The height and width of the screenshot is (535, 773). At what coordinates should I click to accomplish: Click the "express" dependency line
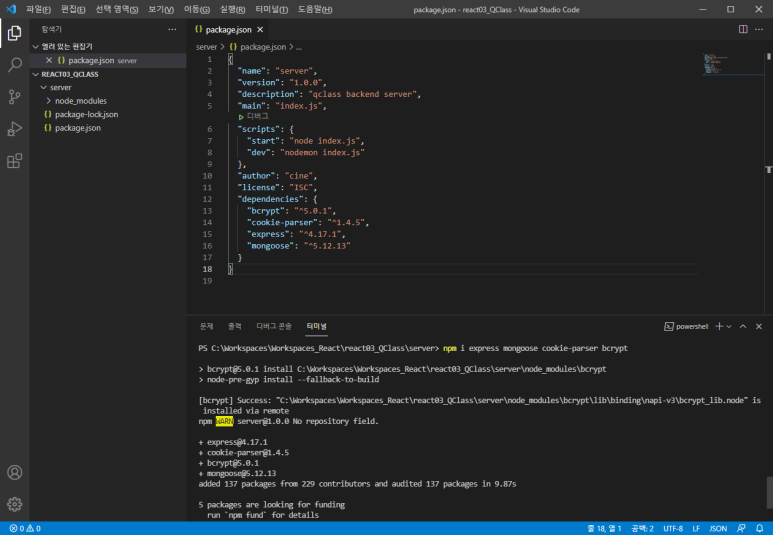pos(296,234)
